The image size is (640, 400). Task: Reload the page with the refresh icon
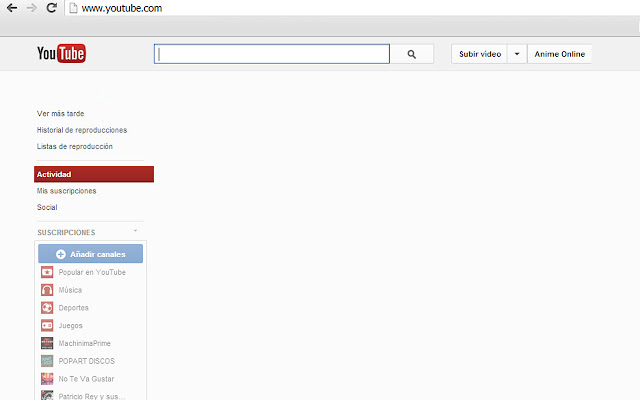coord(51,8)
